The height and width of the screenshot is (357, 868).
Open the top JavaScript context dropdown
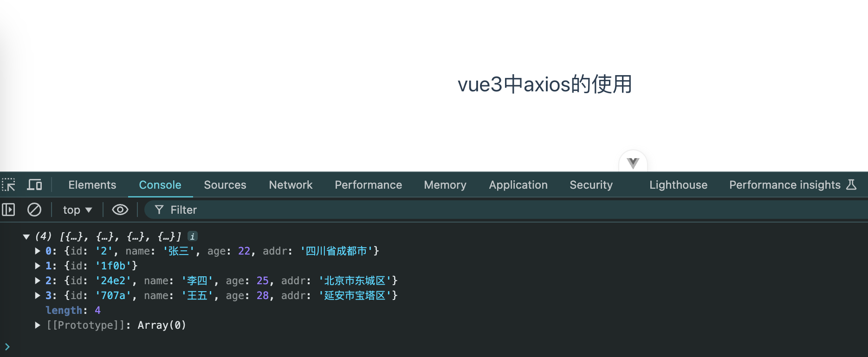click(78, 210)
